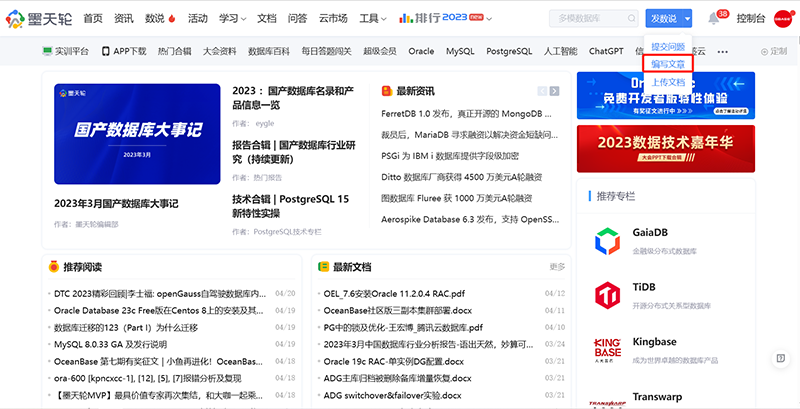Select 编写文章 from the dropdown
This screenshot has height=409, width=800.
click(x=668, y=64)
